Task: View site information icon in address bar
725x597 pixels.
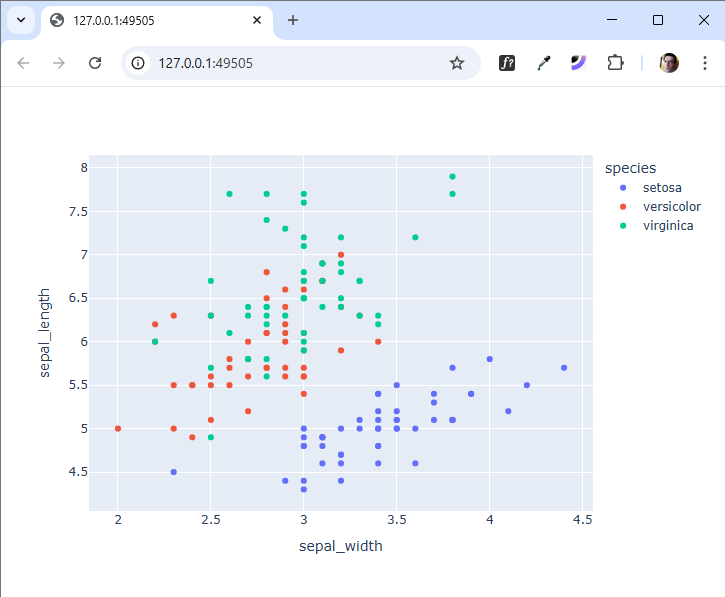Action: pyautogui.click(x=139, y=63)
